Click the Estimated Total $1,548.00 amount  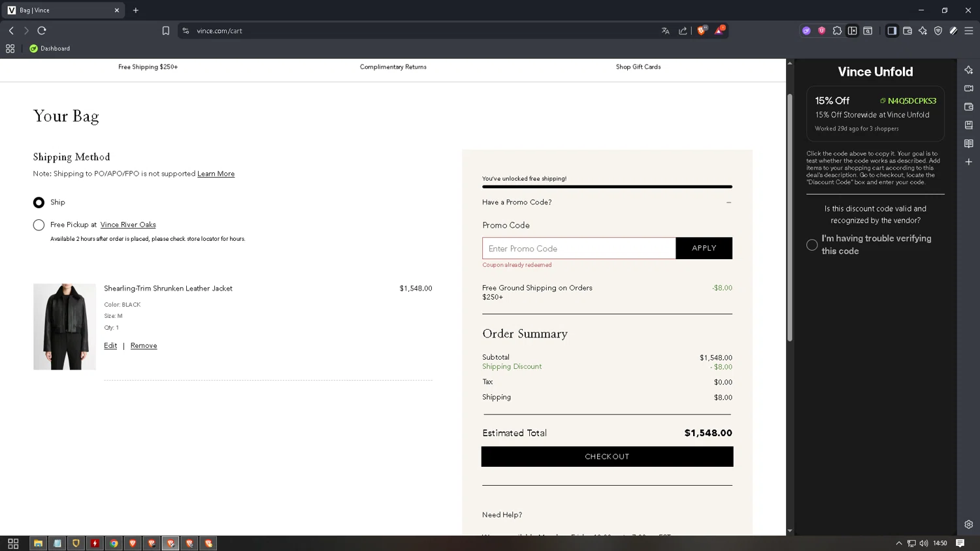coord(708,433)
